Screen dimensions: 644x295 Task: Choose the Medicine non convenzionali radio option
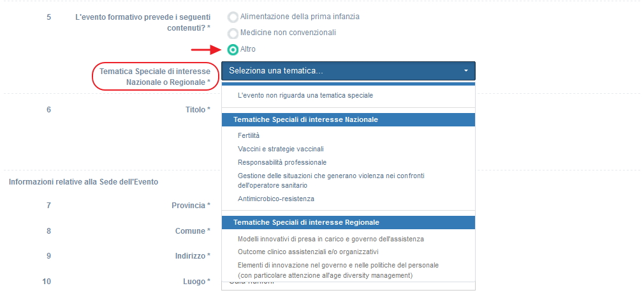[233, 33]
